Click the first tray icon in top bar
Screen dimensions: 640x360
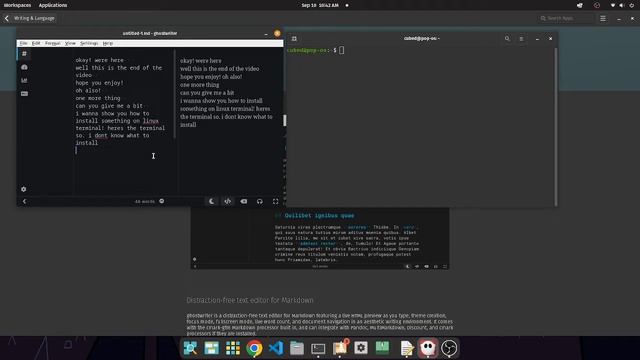[580, 5]
